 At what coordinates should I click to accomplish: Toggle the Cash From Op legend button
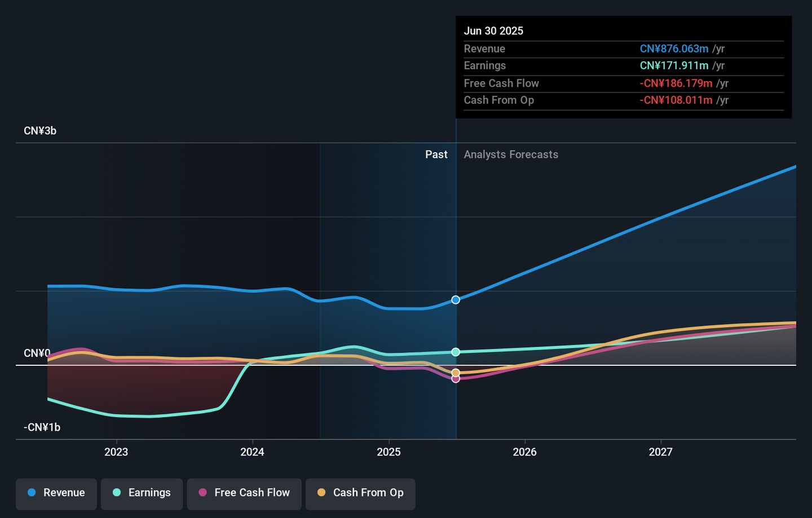point(360,493)
